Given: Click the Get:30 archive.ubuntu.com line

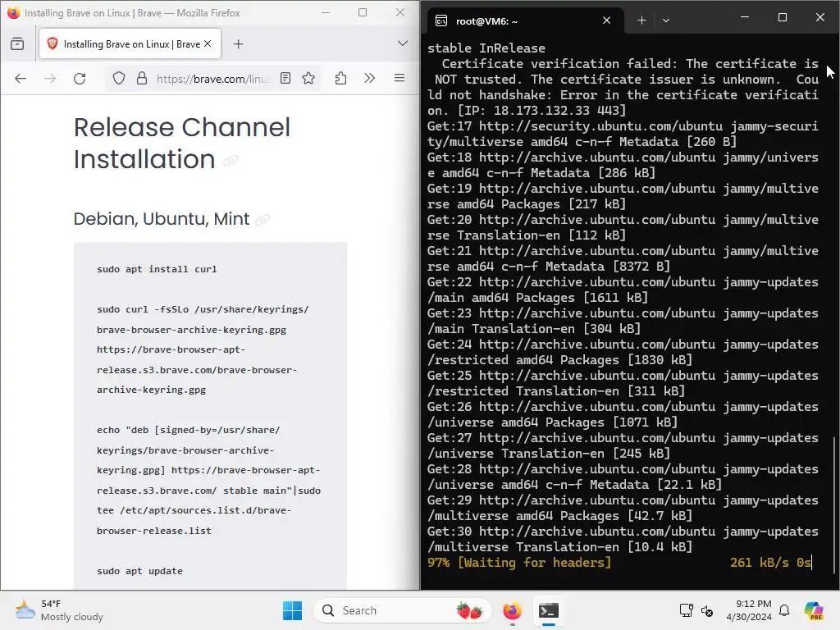Looking at the screenshot, I should pyautogui.click(x=623, y=539).
